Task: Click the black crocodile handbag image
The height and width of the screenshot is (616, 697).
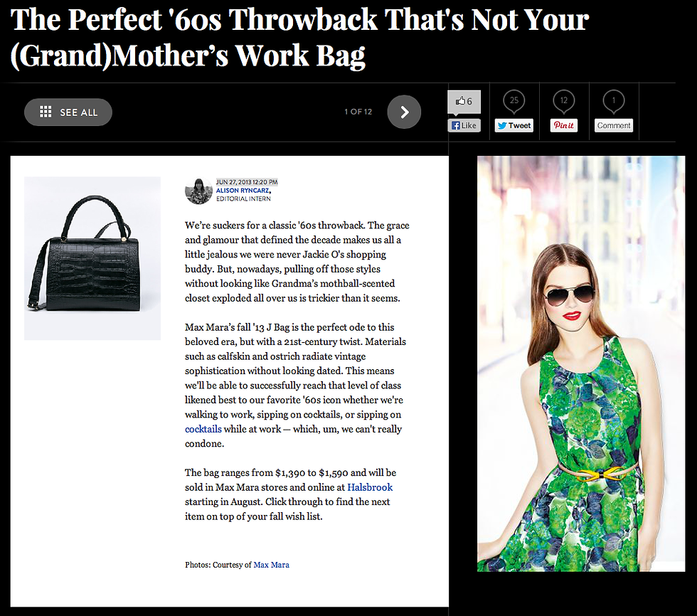Action: [92, 258]
